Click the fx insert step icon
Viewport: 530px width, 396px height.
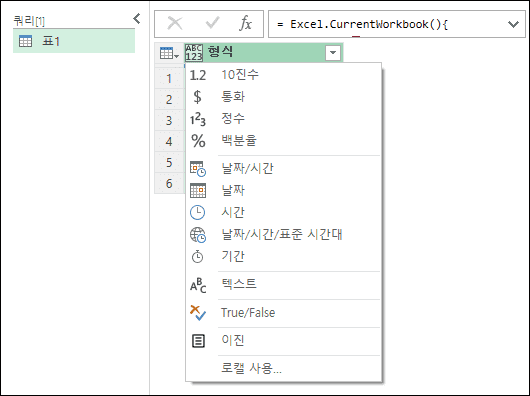coord(246,24)
